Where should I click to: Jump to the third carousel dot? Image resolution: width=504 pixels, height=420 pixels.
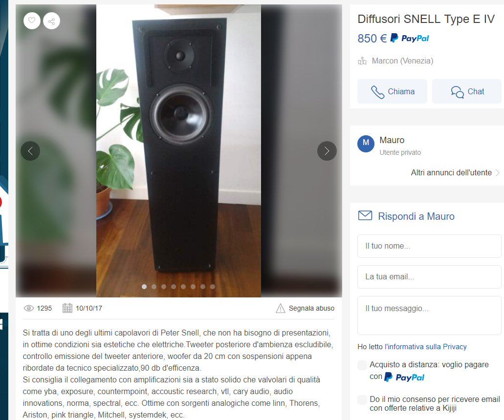164,286
